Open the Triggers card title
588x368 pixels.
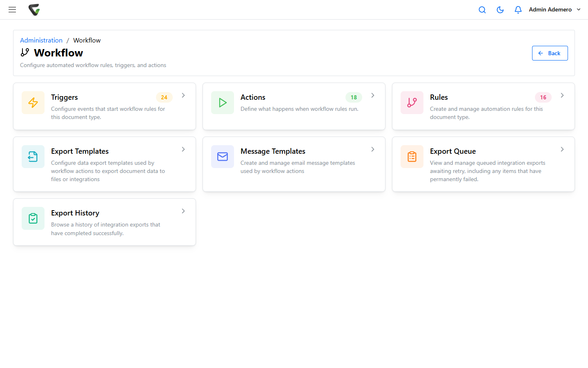[x=65, y=97]
